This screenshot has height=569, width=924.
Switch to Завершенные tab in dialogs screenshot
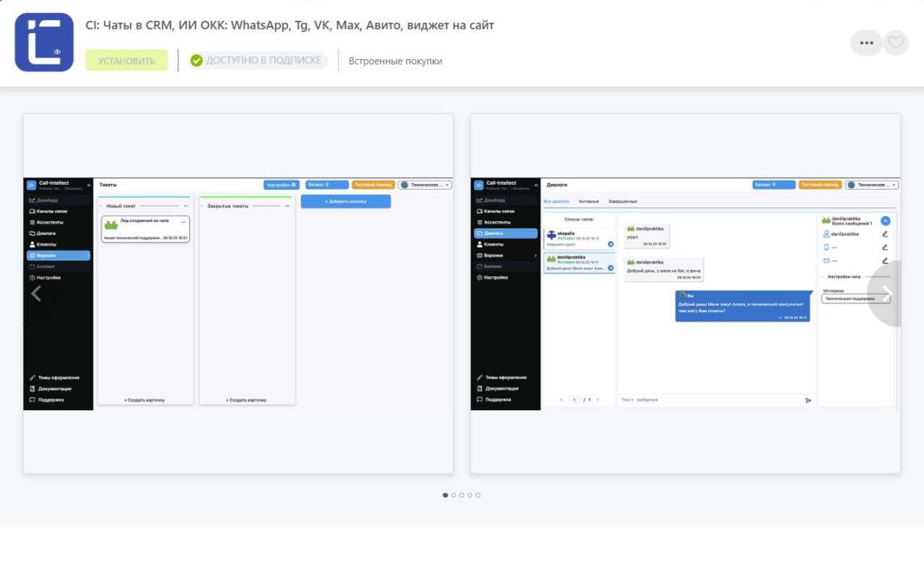click(x=622, y=201)
